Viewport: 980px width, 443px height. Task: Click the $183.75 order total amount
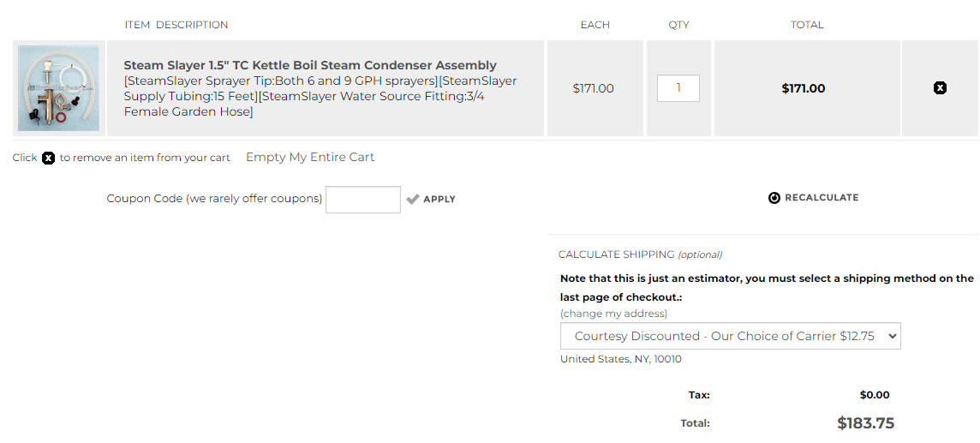click(865, 423)
